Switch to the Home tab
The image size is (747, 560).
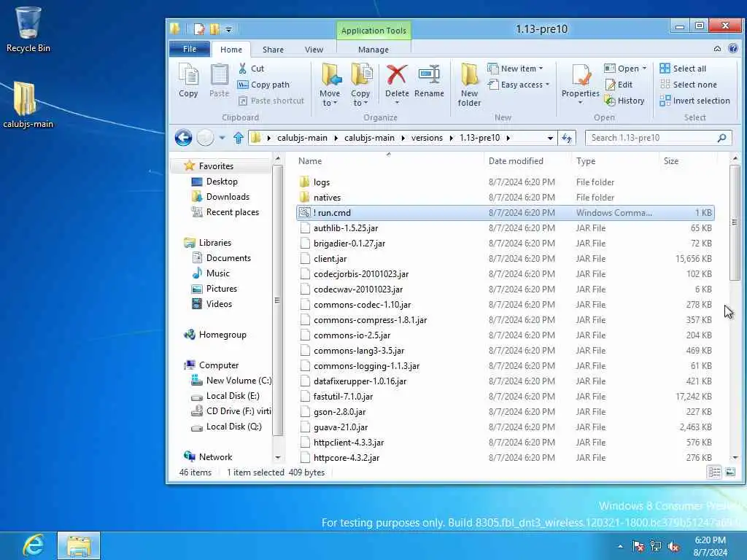coord(231,50)
